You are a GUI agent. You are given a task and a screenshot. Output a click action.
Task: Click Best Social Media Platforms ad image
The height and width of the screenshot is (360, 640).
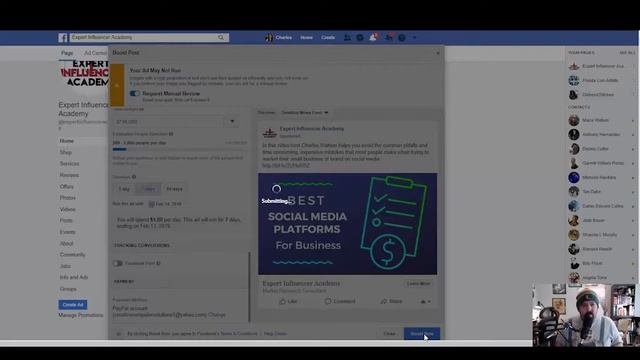coord(347,224)
